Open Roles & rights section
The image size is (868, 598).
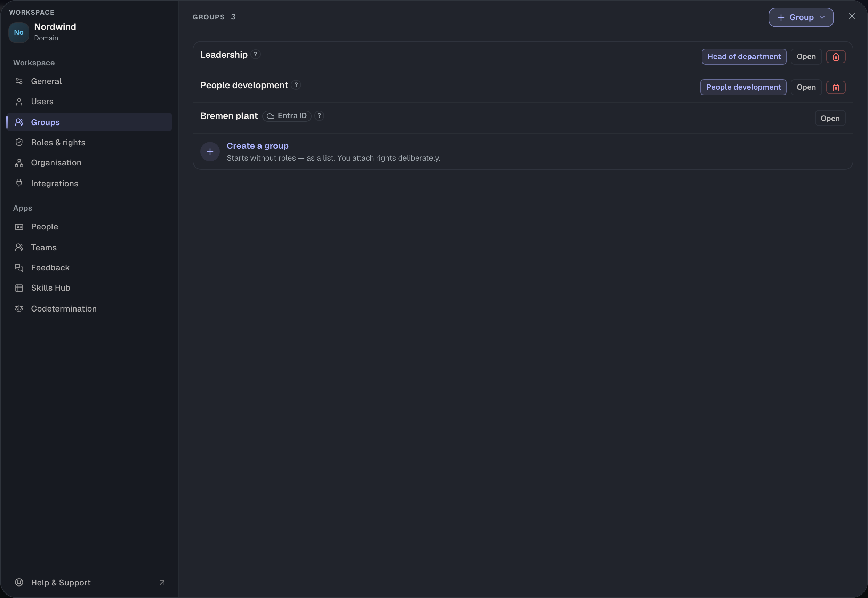tap(89, 143)
